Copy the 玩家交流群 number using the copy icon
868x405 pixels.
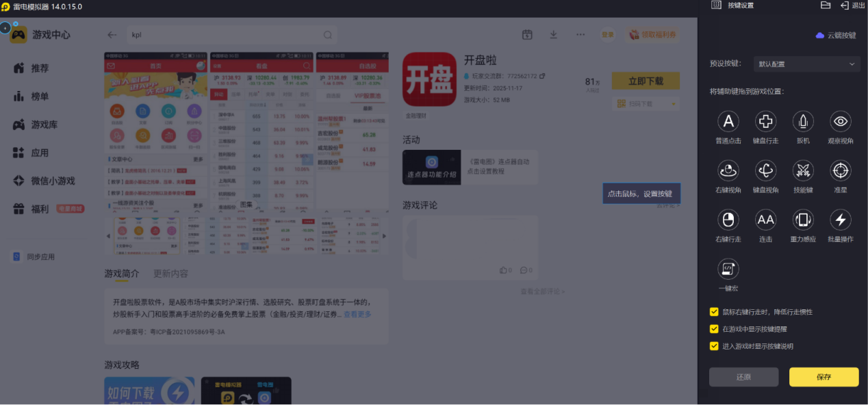(542, 76)
